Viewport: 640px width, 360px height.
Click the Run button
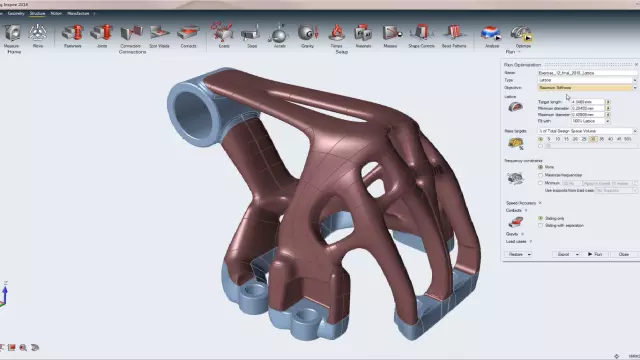595,254
